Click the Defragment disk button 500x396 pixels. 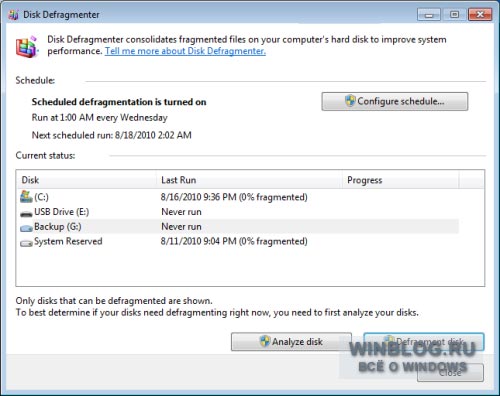click(x=424, y=342)
